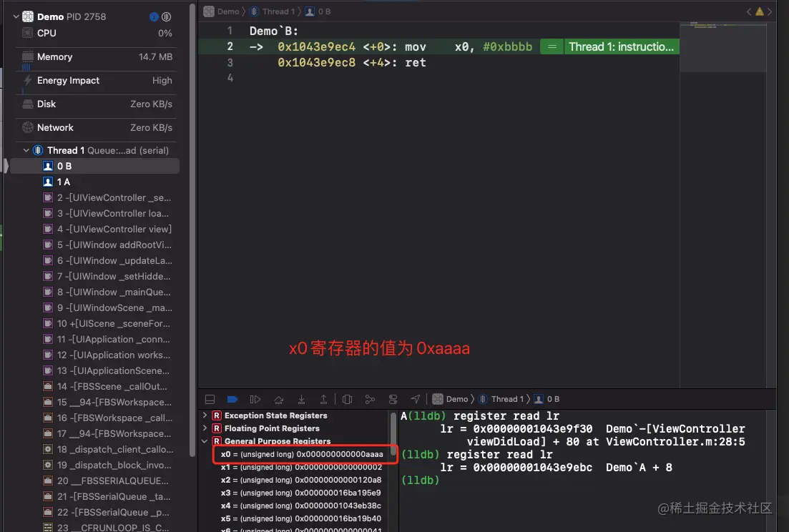The width and height of the screenshot is (789, 532).
Task: Click the Thread 1 instruction annotation badge
Action: (622, 46)
